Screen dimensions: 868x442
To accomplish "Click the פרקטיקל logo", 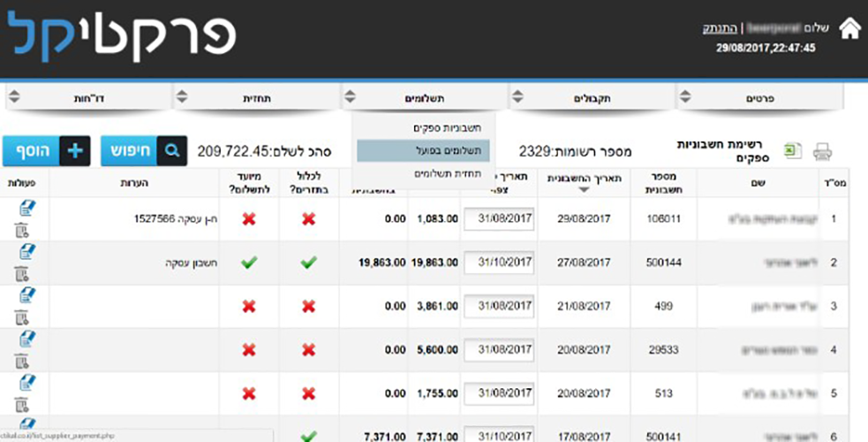I will [123, 36].
